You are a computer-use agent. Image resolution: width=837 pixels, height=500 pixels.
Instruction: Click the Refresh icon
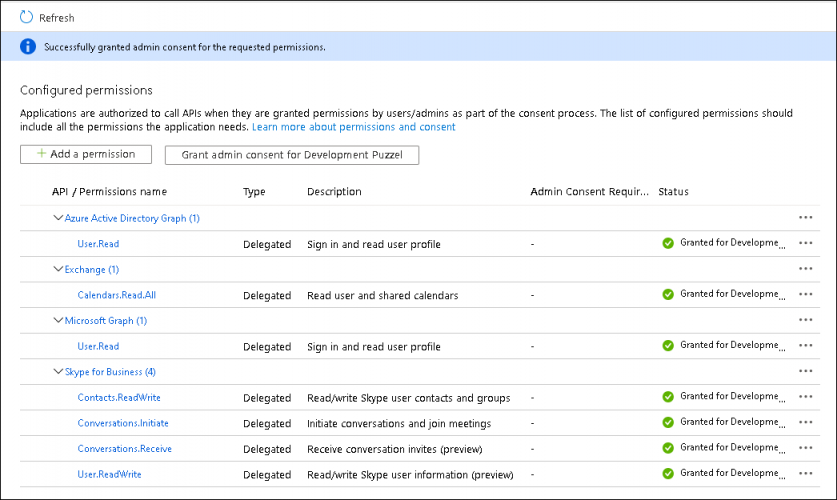click(x=26, y=17)
